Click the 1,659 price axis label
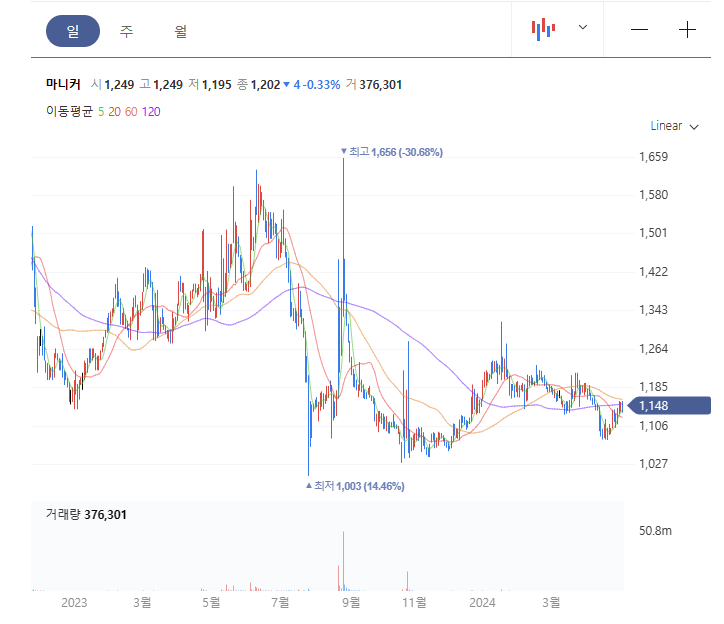The image size is (724, 624). (653, 157)
